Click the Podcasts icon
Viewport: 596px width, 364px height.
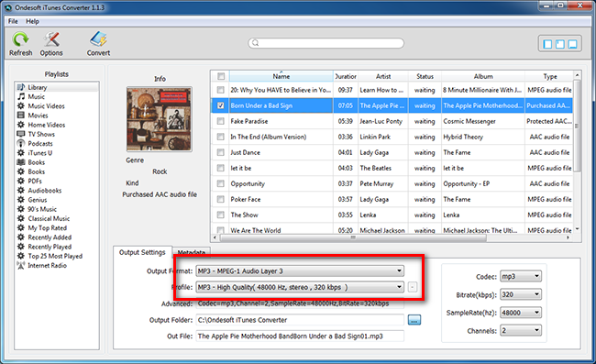pyautogui.click(x=21, y=143)
